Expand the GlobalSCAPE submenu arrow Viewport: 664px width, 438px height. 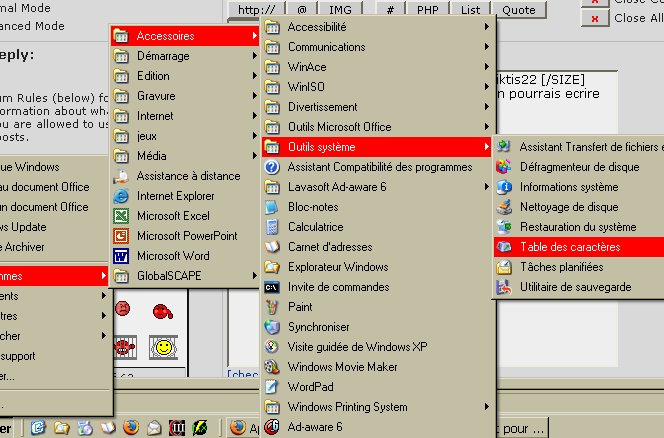click(x=255, y=276)
